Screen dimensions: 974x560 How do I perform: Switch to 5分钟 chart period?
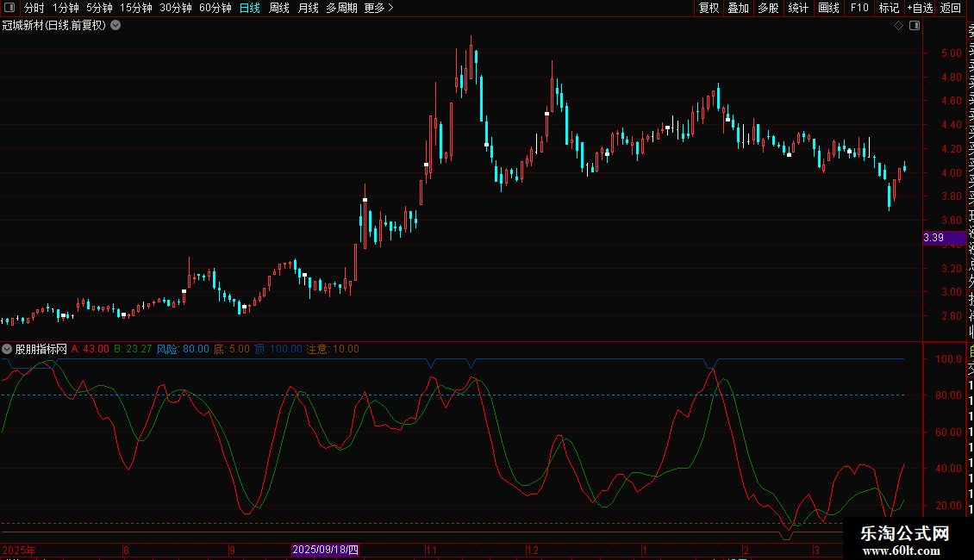click(99, 8)
